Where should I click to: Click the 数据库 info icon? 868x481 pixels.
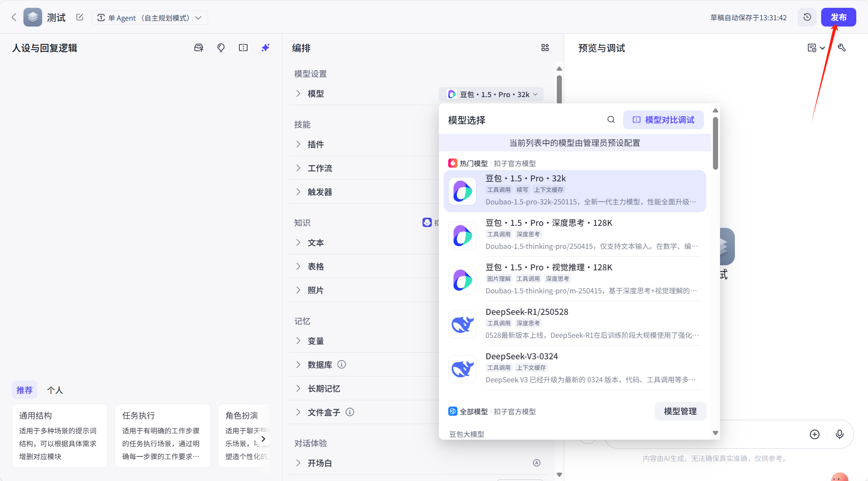tap(342, 364)
